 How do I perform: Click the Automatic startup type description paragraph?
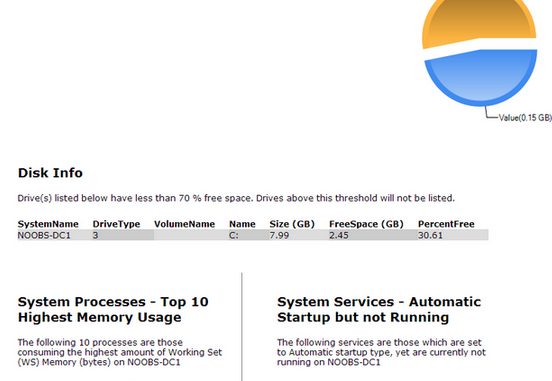pos(381,352)
